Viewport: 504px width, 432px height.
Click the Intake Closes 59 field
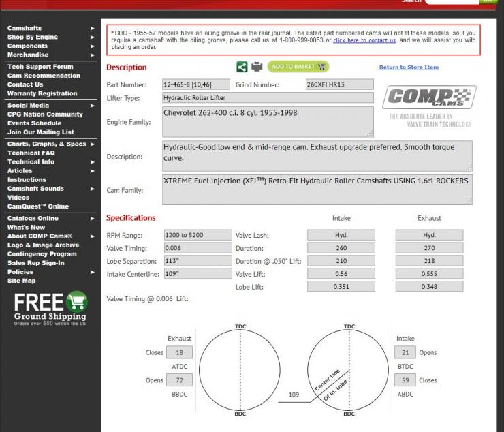coord(405,380)
